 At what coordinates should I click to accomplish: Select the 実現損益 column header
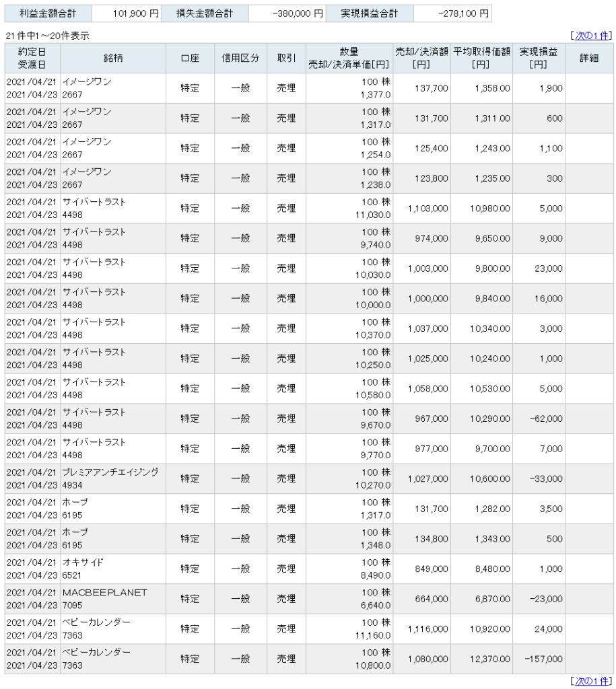(x=539, y=58)
